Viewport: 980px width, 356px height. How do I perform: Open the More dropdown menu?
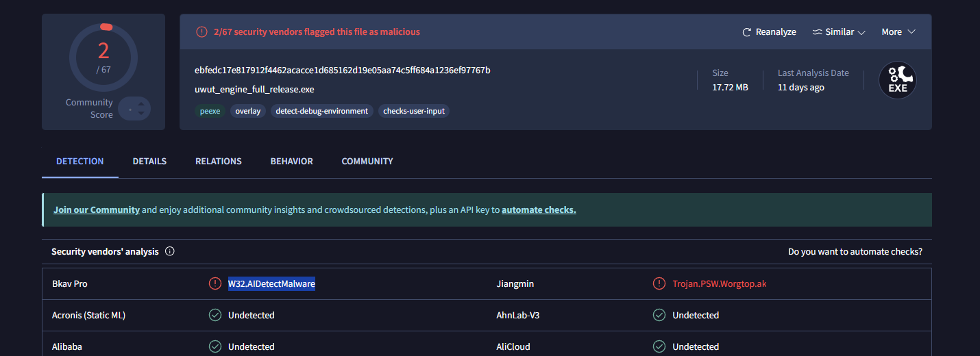[898, 32]
